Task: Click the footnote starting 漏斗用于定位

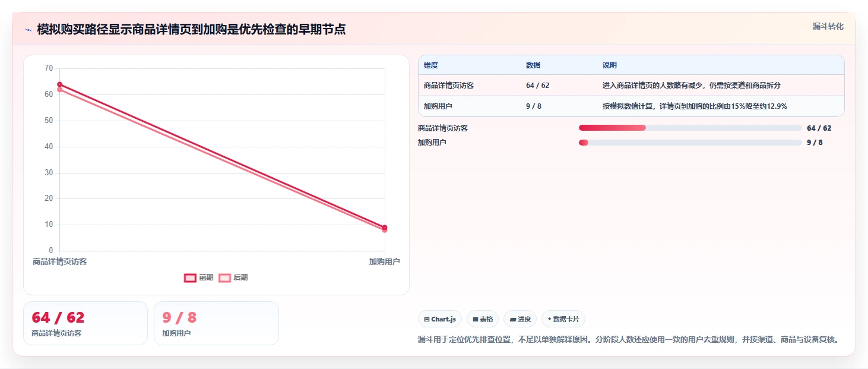Action: click(629, 340)
